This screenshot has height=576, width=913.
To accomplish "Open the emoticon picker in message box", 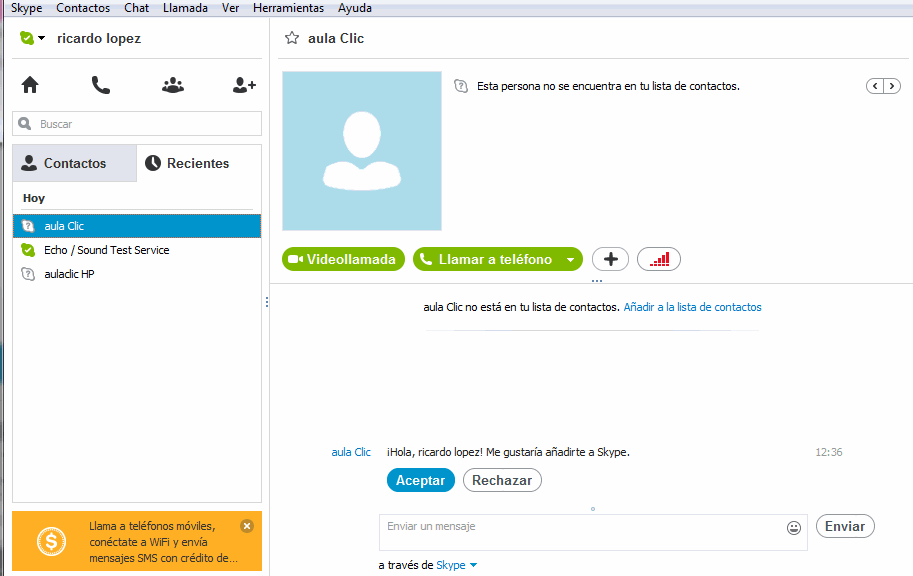I will pos(794,527).
